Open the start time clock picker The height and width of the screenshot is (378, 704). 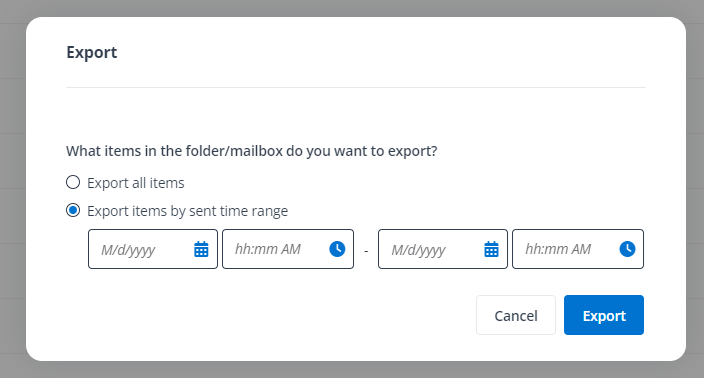(x=337, y=249)
